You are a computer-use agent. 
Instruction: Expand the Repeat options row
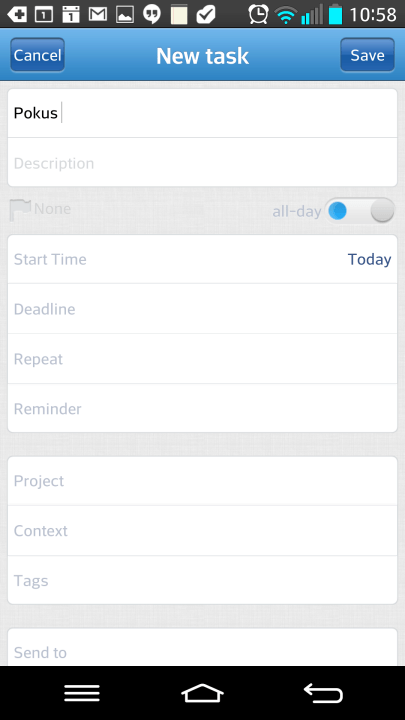pos(202,359)
